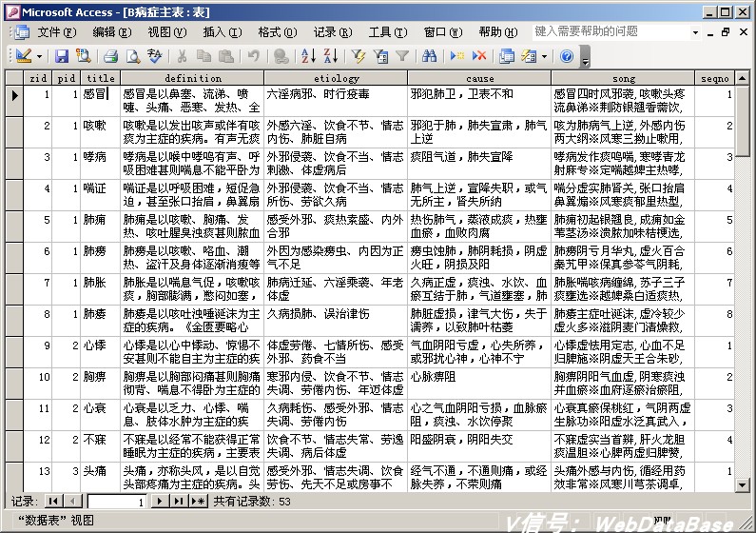This screenshot has height=533, width=756.
Task: Click the New Object AutoForm icon
Action: pos(529,56)
